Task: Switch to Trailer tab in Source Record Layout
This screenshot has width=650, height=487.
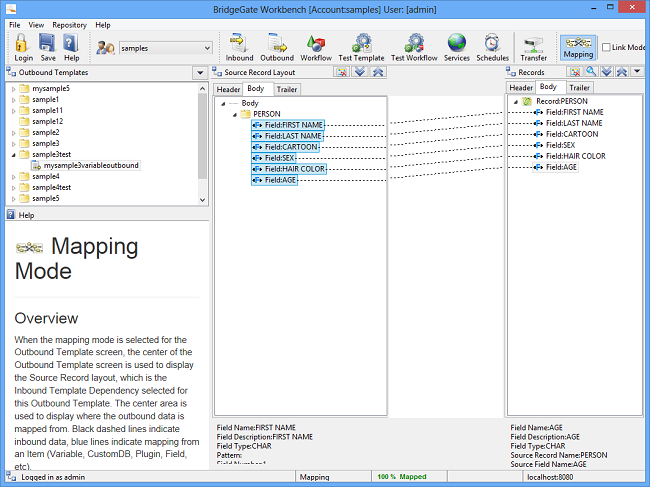Action: [x=287, y=90]
